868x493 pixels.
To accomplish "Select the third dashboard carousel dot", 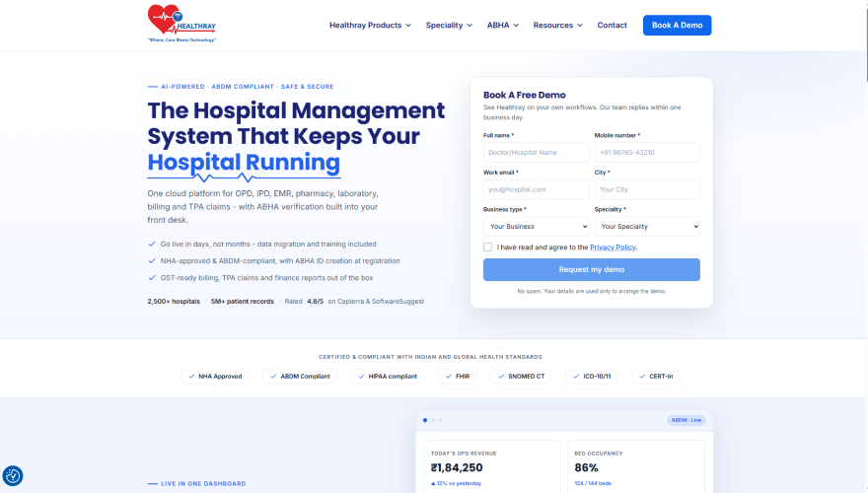I will click(441, 420).
